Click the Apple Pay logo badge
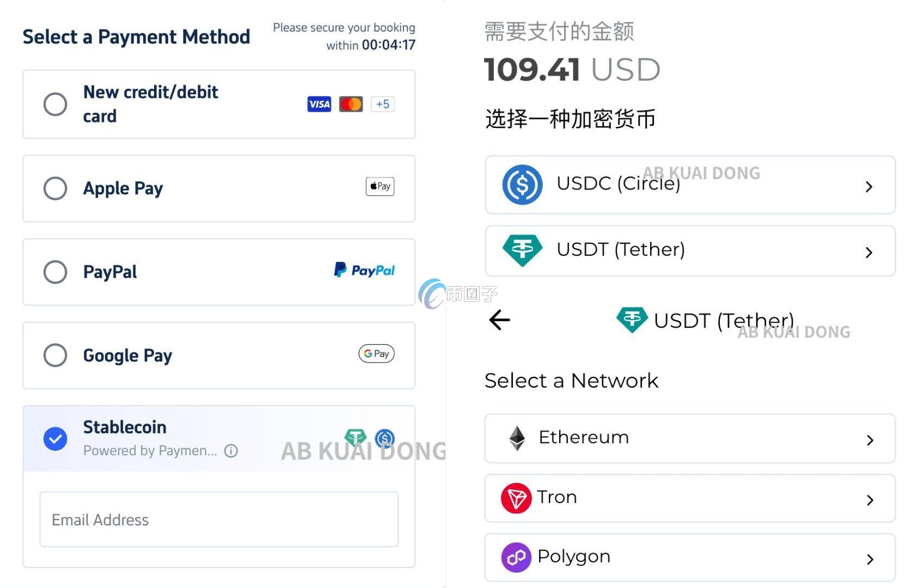This screenshot has height=588, width=918. coord(380,187)
